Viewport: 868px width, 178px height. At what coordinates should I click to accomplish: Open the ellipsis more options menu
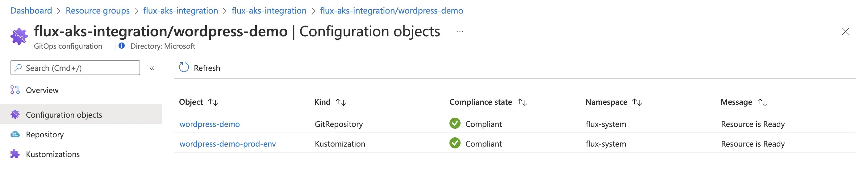460,32
